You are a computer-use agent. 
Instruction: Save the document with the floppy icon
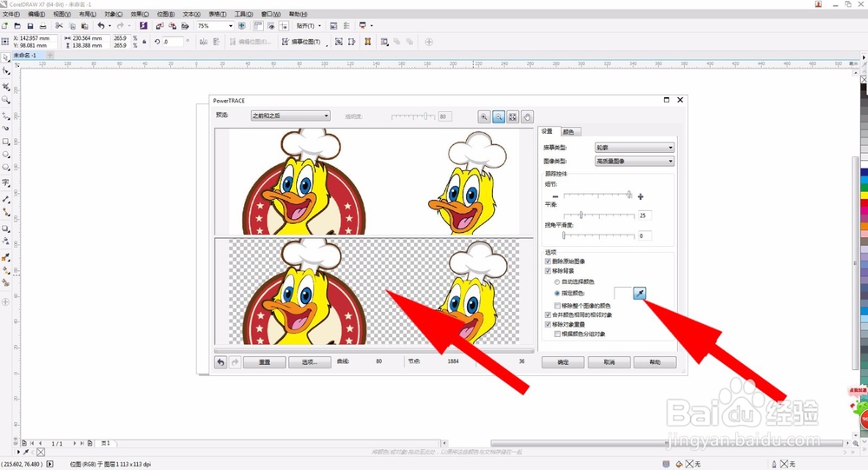point(30,25)
